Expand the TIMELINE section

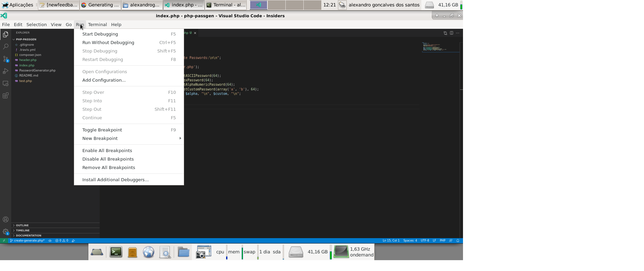pos(22,230)
